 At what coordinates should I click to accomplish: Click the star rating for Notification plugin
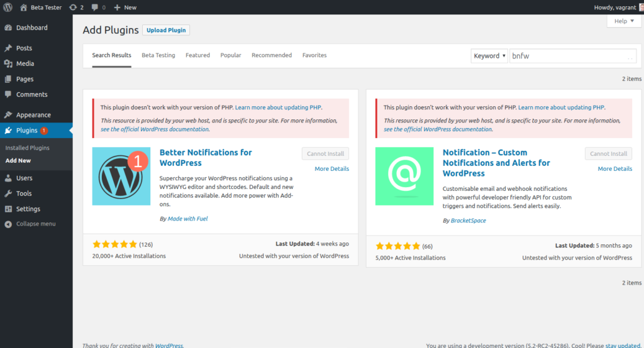click(x=397, y=246)
